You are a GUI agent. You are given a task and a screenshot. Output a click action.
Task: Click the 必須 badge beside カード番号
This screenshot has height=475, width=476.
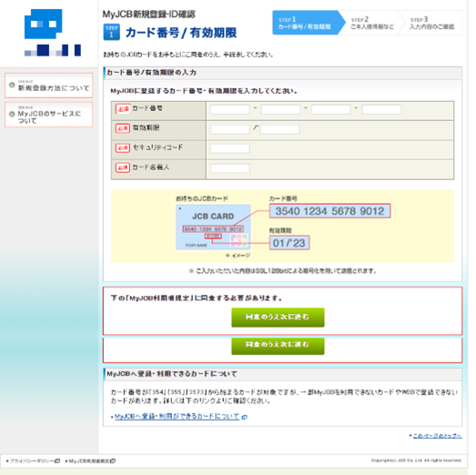[123, 108]
